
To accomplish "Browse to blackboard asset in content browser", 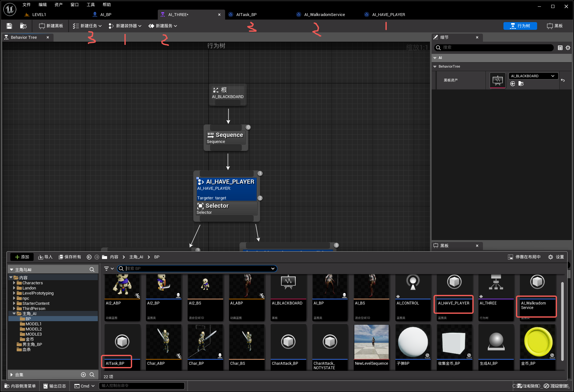I will click(x=521, y=84).
